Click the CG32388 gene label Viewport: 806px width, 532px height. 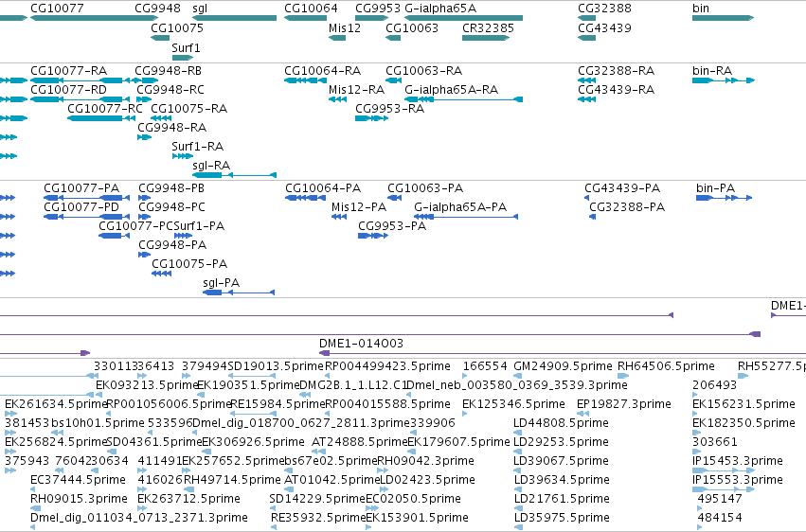pos(604,9)
